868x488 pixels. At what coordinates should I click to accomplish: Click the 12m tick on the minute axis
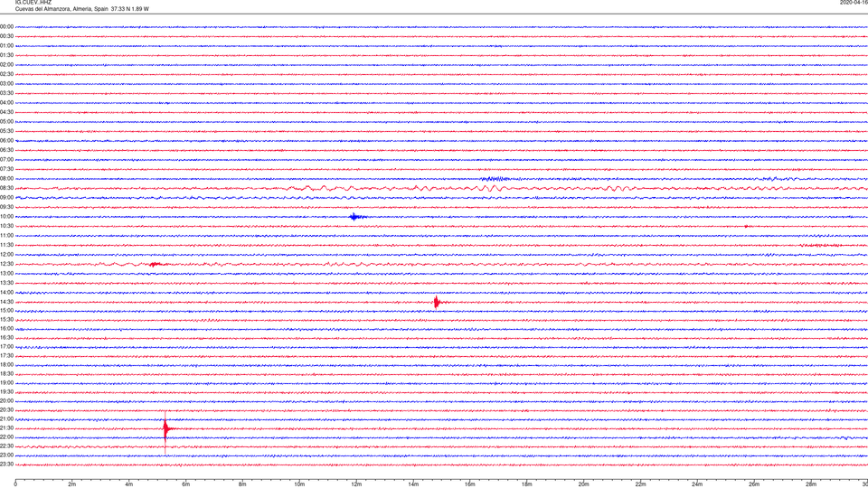[356, 484]
